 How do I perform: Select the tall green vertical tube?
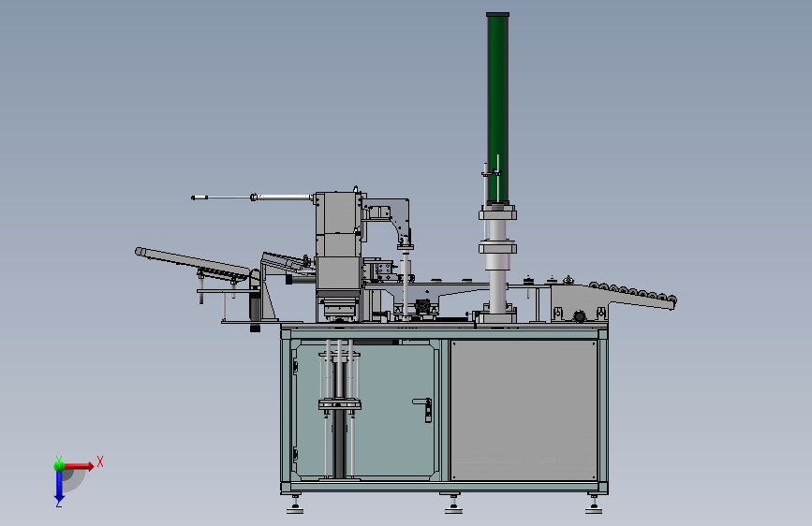(497, 109)
